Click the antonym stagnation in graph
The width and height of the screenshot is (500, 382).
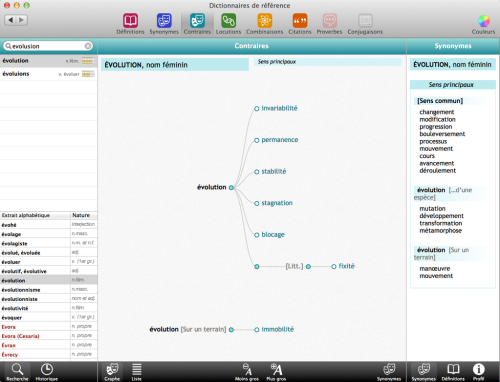pyautogui.click(x=277, y=203)
